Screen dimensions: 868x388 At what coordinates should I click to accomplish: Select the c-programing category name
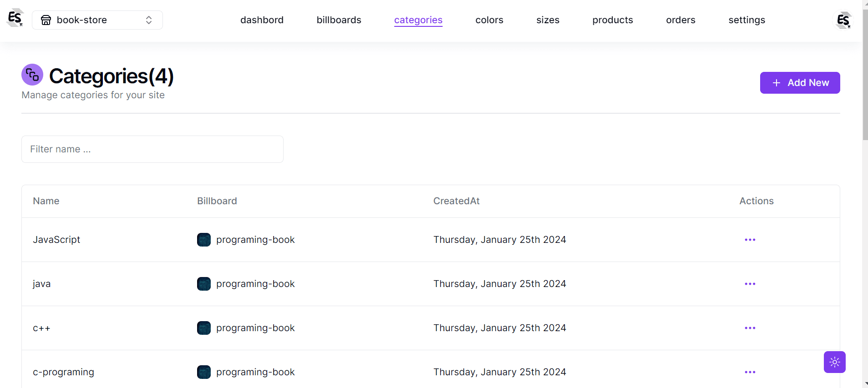(x=63, y=372)
